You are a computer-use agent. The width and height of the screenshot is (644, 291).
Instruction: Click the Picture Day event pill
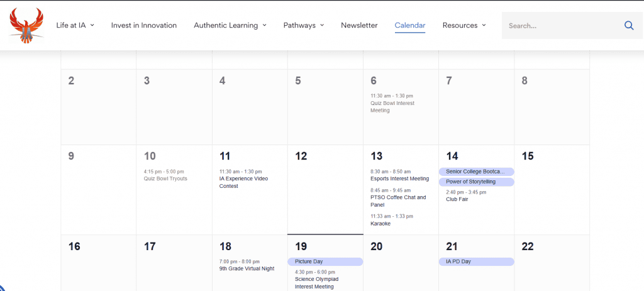pos(325,261)
